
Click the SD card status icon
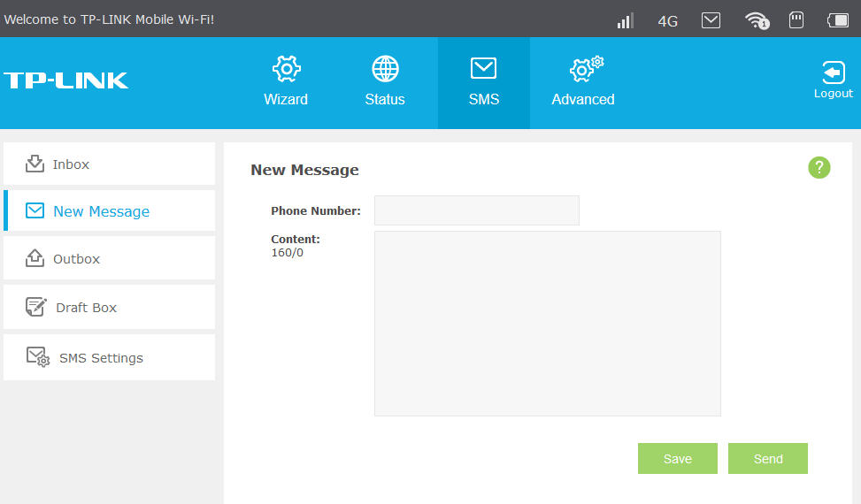point(796,20)
